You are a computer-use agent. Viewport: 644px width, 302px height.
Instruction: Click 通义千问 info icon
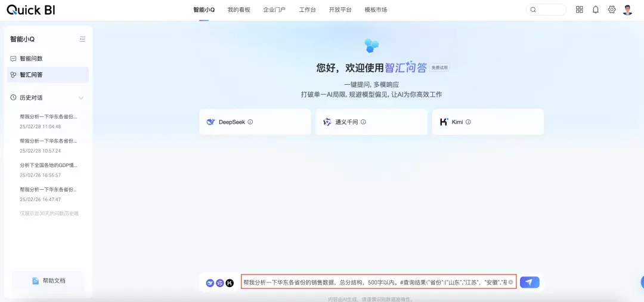[363, 122]
